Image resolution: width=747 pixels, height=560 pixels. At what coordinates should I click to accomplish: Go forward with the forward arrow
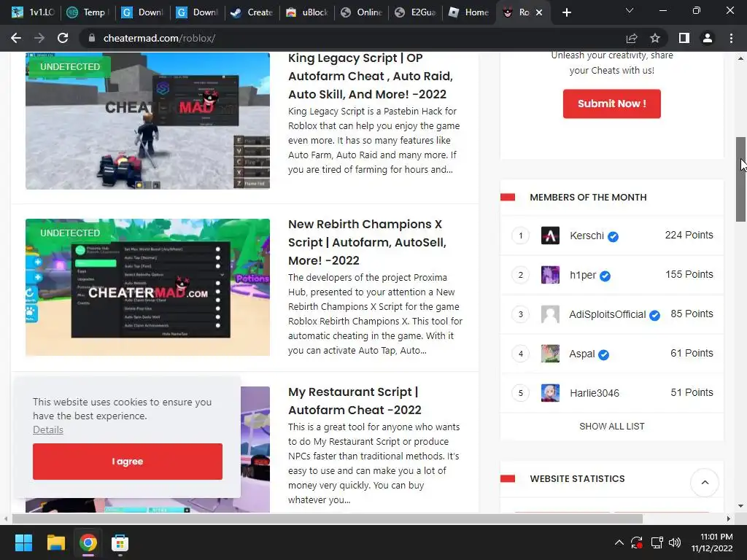[x=39, y=38]
